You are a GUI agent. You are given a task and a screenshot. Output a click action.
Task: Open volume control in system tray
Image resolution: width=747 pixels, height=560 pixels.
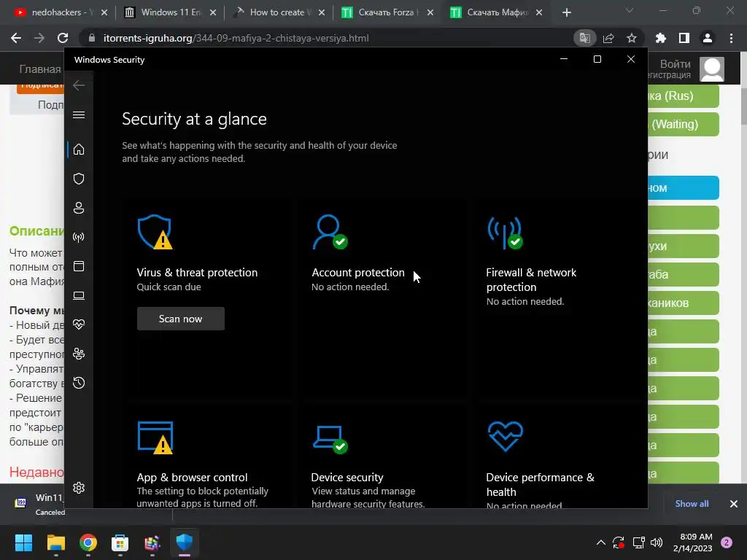pos(657,542)
